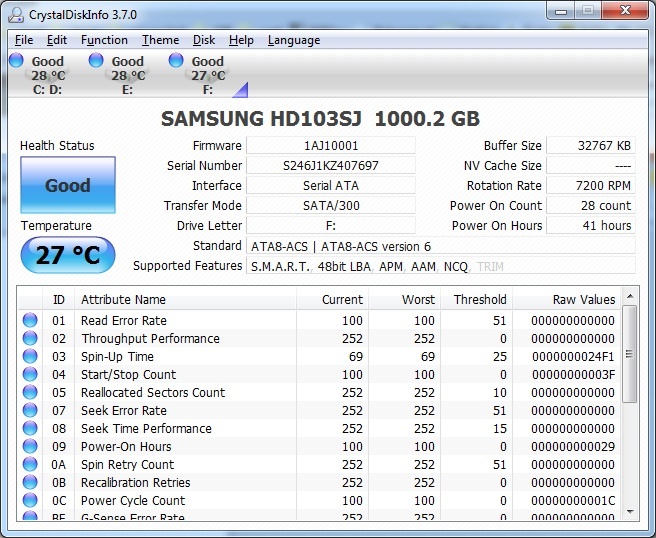
Task: Click the Seek Time Performance status orb
Action: click(x=30, y=428)
